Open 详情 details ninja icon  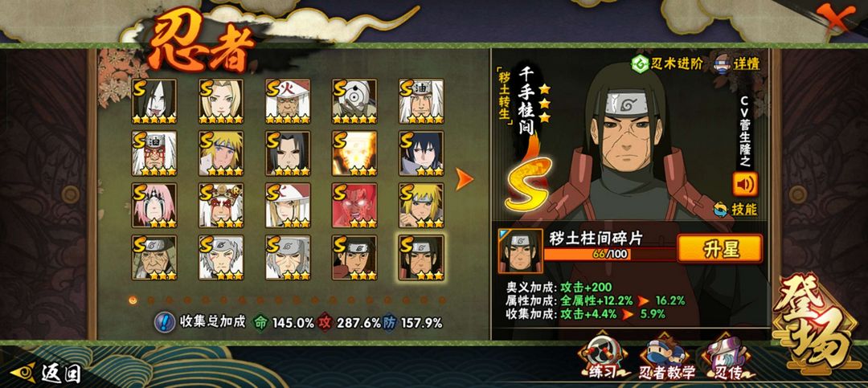[723, 63]
